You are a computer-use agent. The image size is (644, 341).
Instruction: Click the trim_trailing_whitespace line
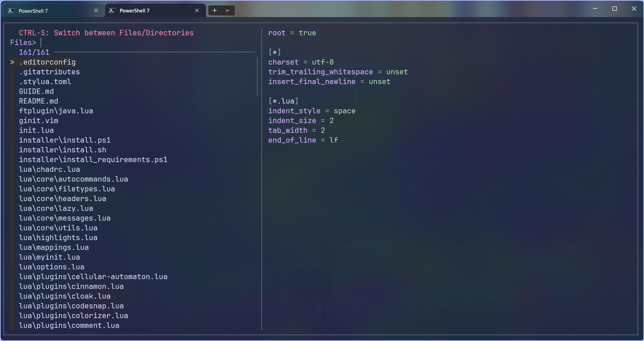(x=338, y=72)
